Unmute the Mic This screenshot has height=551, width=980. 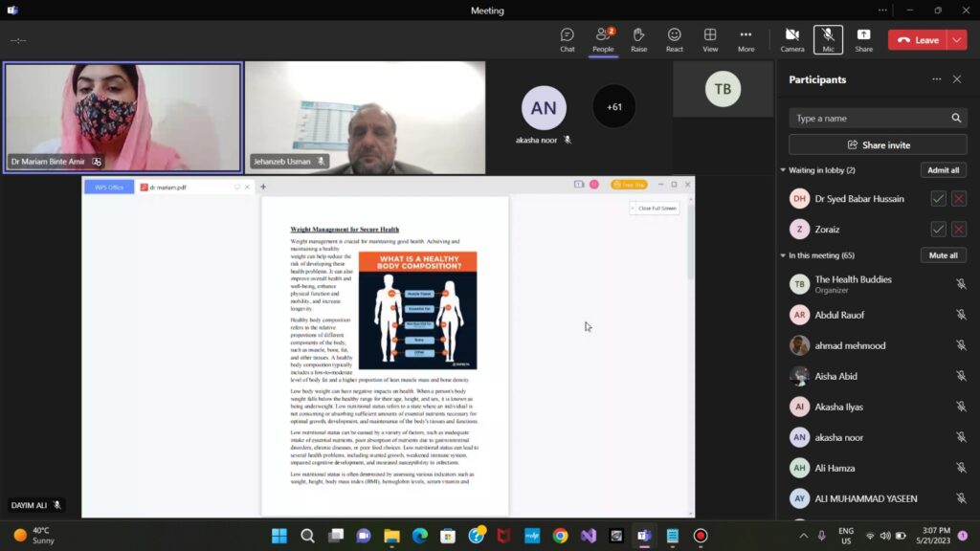tap(828, 40)
